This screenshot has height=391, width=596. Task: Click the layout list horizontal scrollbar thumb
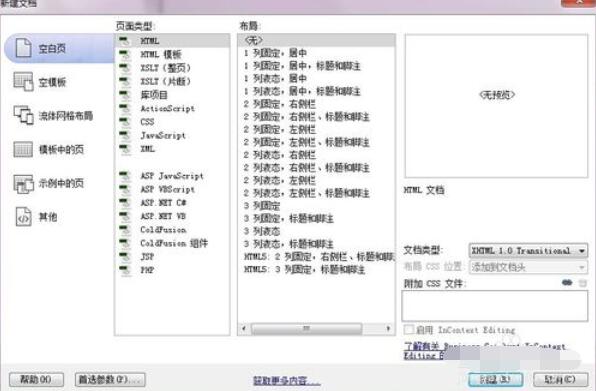[306, 328]
